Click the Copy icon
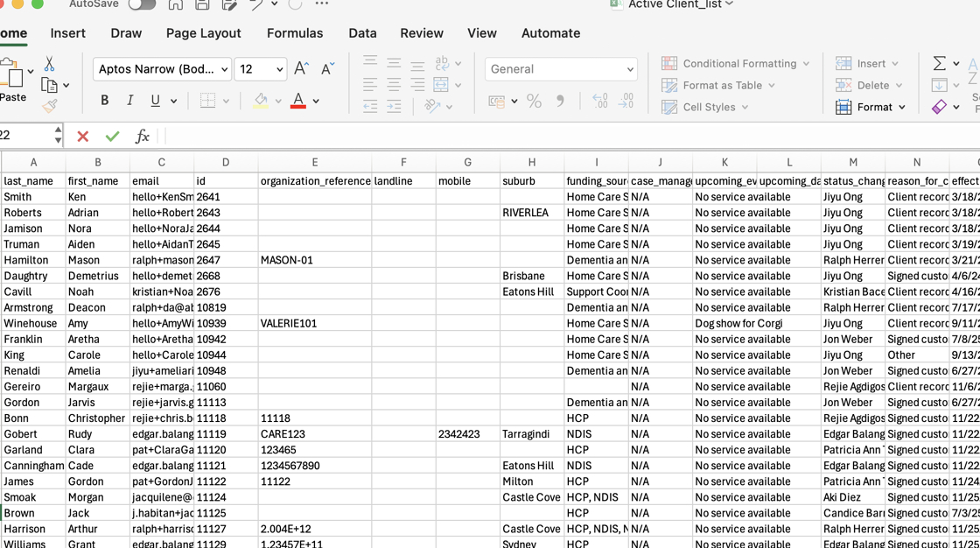This screenshot has height=548, width=980. pos(49,85)
